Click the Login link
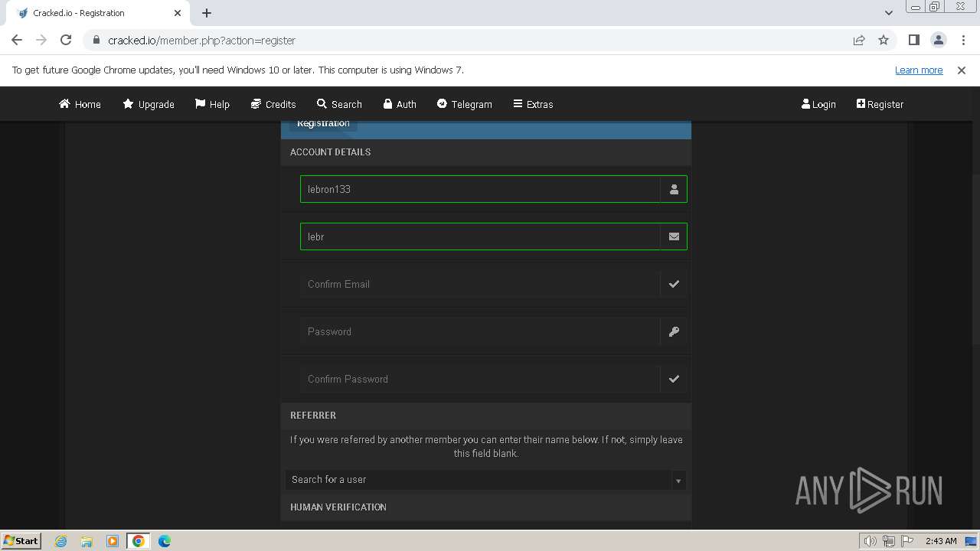 click(818, 104)
